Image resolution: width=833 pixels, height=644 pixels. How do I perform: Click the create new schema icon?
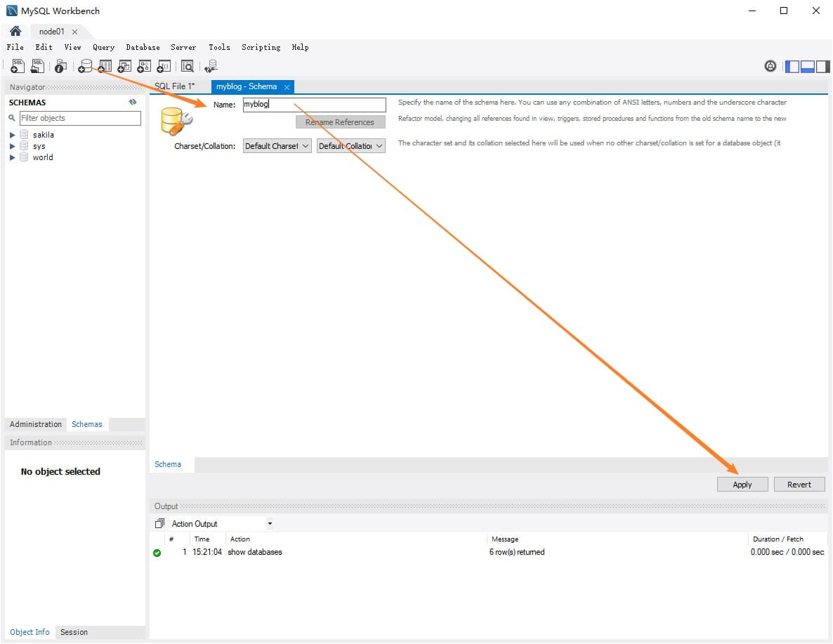[x=85, y=66]
